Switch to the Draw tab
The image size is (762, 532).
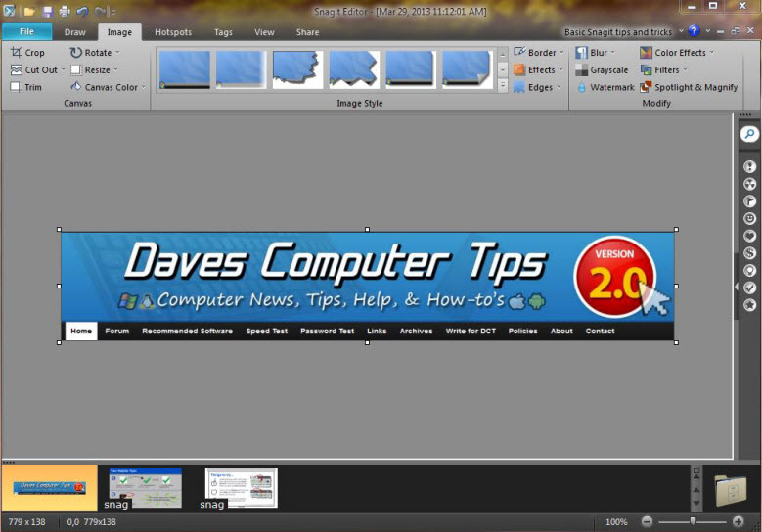pos(75,32)
